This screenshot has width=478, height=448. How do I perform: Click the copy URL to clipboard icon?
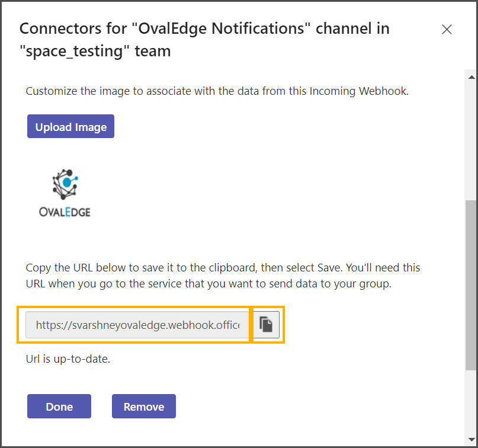(x=266, y=325)
